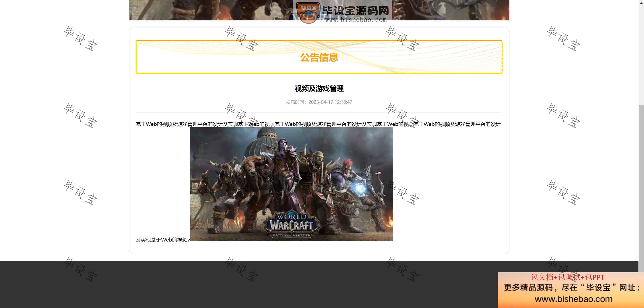This screenshot has height=308, width=644.
Task: Click the trailing text 及实现基于Web的视频
Action: [163, 240]
